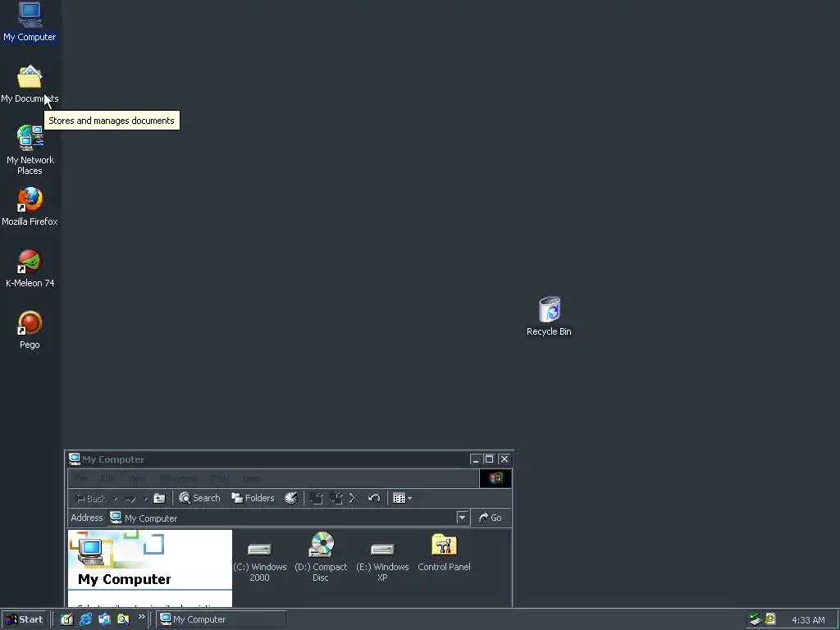Open the File menu

[x=81, y=478]
